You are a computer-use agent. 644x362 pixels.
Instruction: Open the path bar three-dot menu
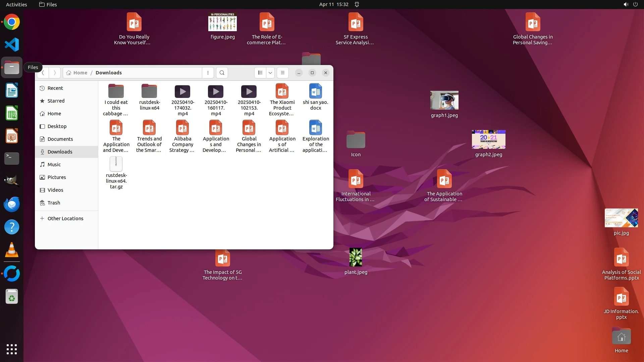pos(208,73)
